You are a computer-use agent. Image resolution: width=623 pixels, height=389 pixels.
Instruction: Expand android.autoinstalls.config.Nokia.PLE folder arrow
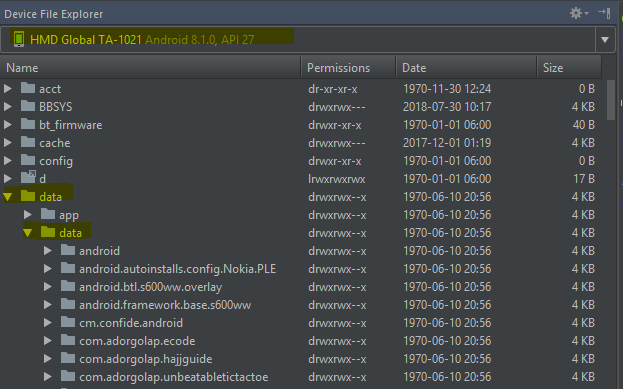[48, 269]
